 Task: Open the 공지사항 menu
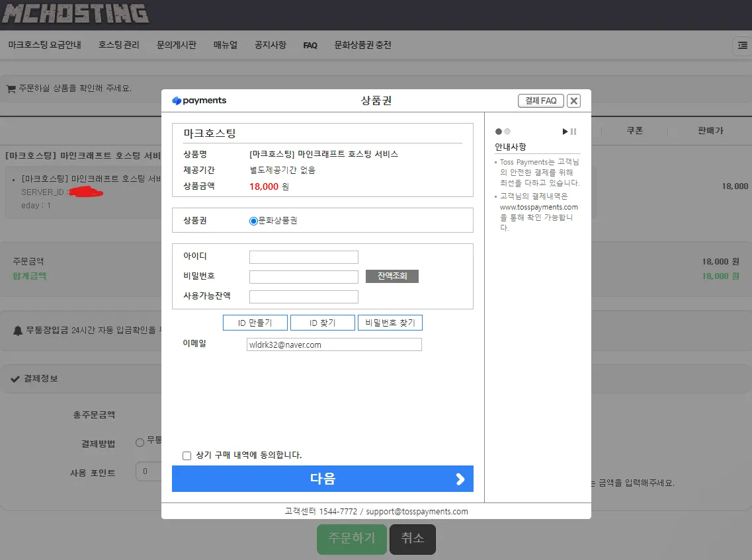[271, 45]
